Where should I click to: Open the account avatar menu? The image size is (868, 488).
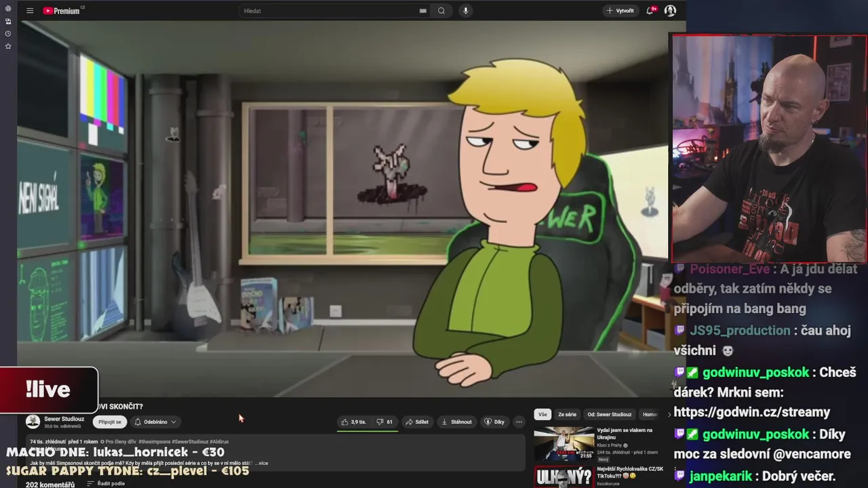click(x=670, y=11)
